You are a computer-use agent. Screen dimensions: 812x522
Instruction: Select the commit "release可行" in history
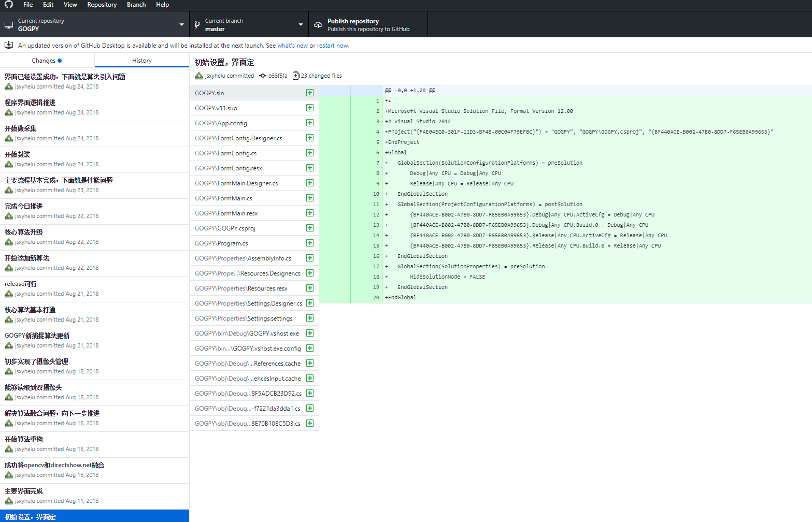pyautogui.click(x=94, y=288)
